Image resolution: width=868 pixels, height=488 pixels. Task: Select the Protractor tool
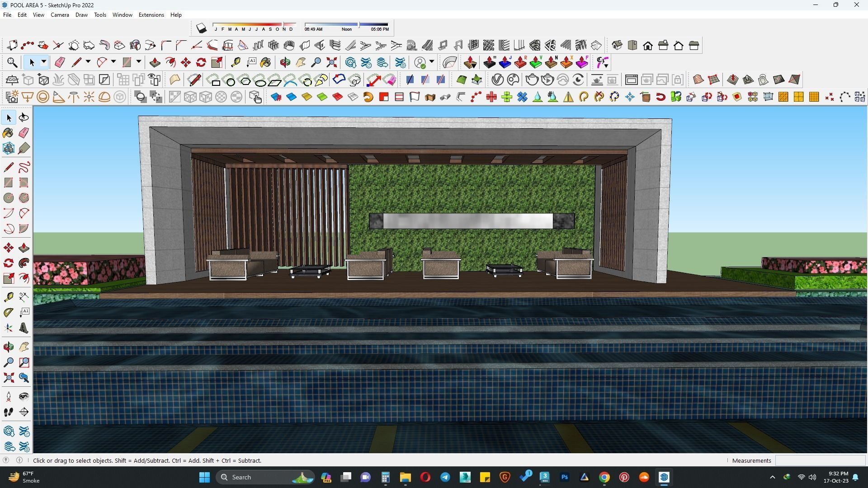8,313
